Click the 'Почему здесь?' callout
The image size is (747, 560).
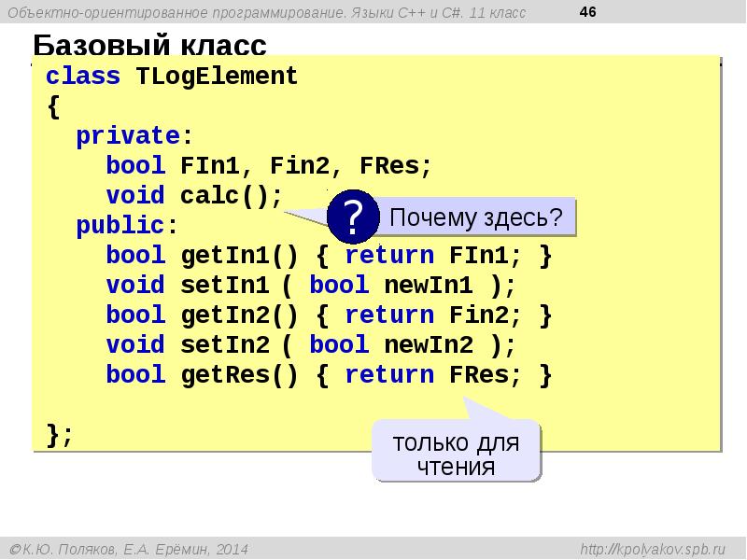click(475, 218)
